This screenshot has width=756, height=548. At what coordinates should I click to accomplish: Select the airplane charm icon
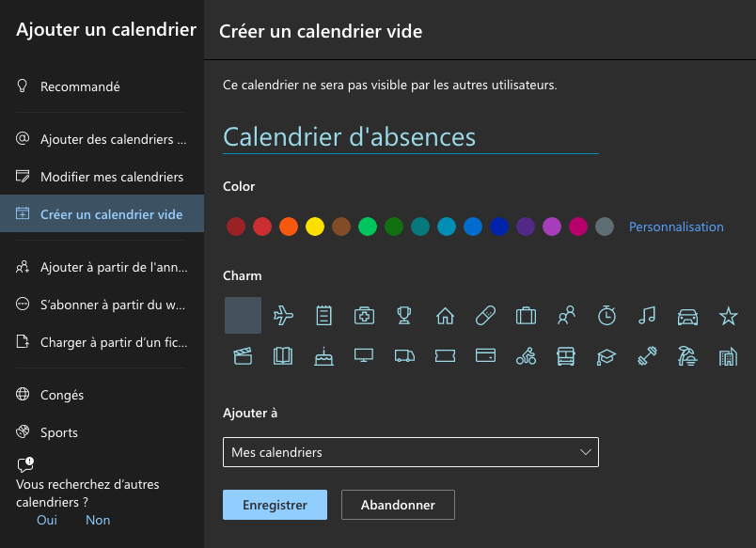283,316
